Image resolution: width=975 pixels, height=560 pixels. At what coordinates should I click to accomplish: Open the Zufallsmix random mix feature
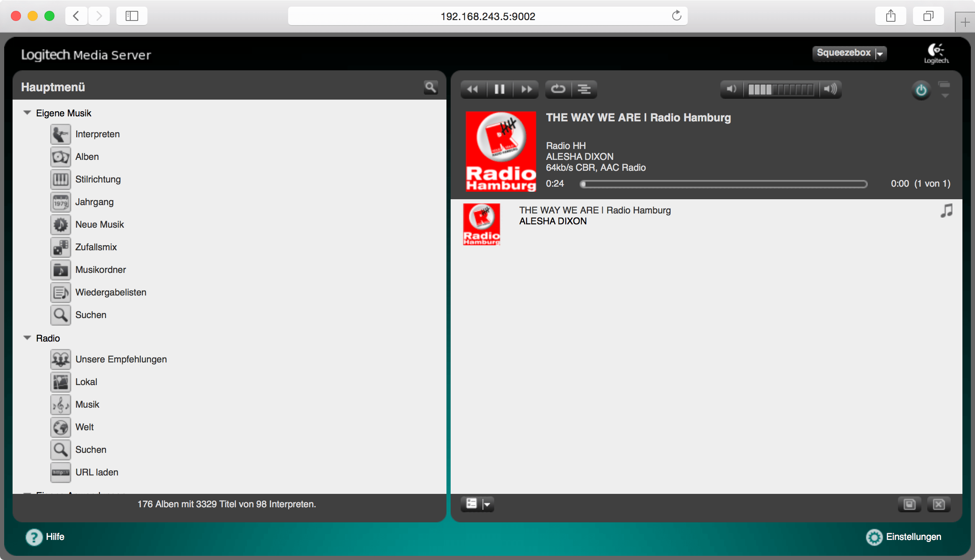[96, 247]
